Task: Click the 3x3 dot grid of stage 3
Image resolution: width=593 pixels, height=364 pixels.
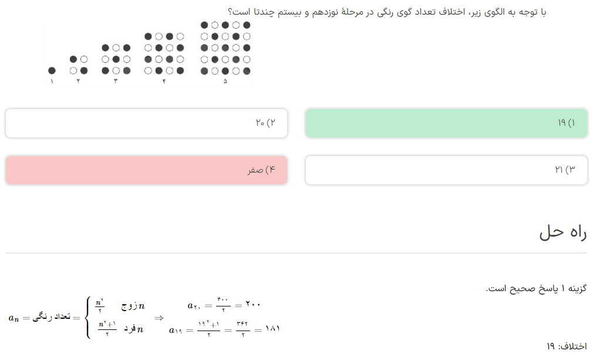Action: (x=115, y=59)
